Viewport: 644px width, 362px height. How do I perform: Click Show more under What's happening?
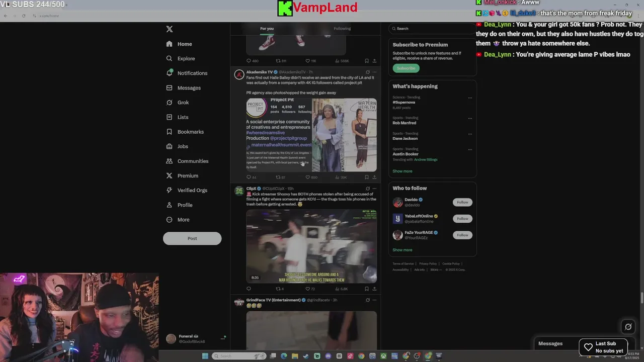click(403, 171)
